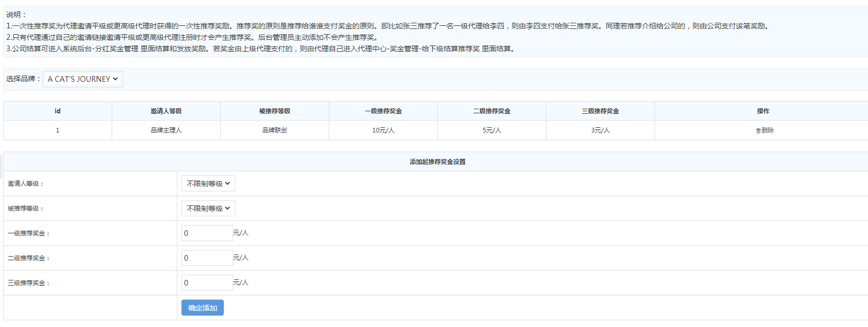Click the 被推荐等级 column header
This screenshot has height=327, width=868.
pos(275,111)
